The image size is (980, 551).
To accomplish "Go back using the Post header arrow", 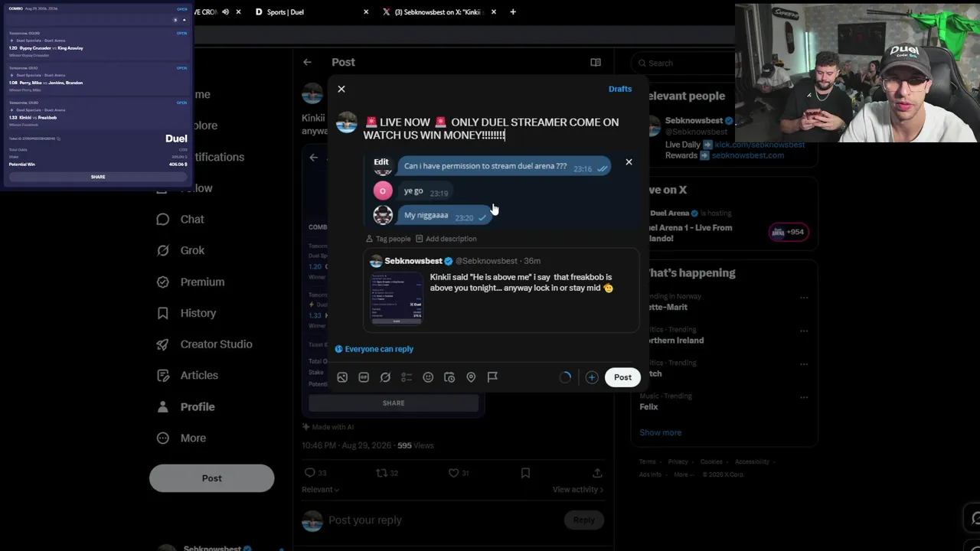I will pyautogui.click(x=307, y=62).
